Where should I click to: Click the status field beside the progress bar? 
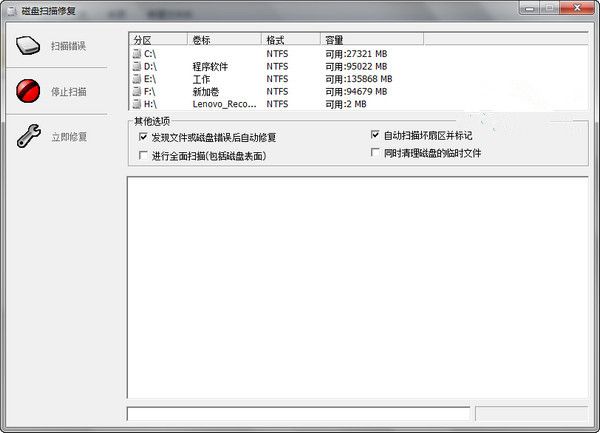pyautogui.click(x=532, y=414)
